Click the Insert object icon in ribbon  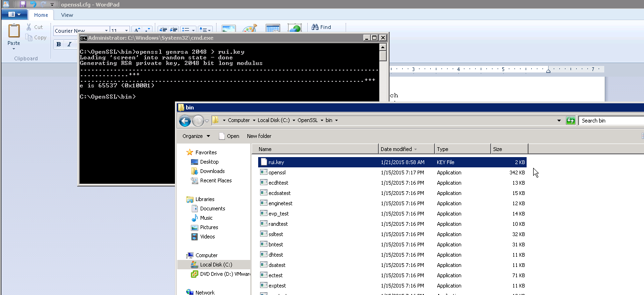pyautogui.click(x=294, y=29)
